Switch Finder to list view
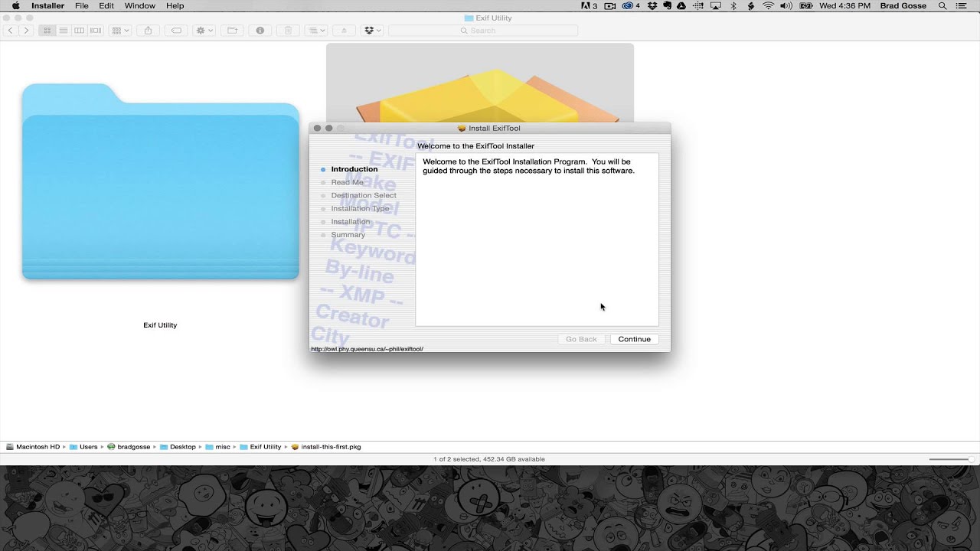The image size is (980, 551). point(64,31)
